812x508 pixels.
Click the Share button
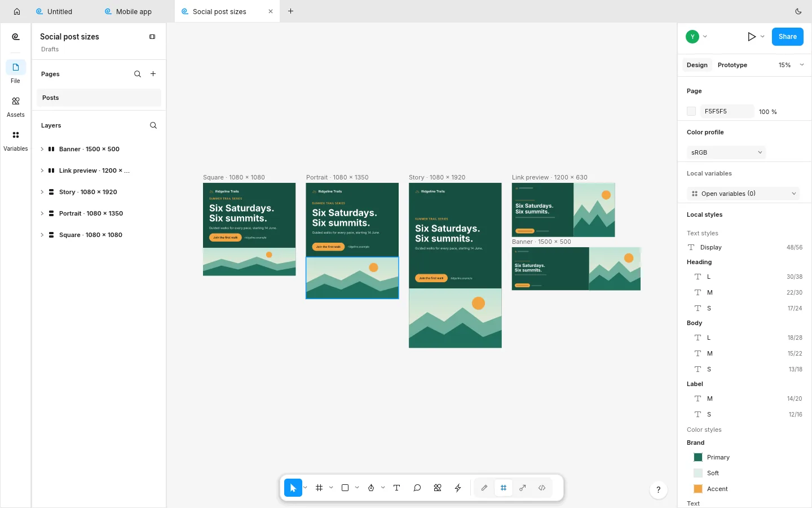point(787,37)
